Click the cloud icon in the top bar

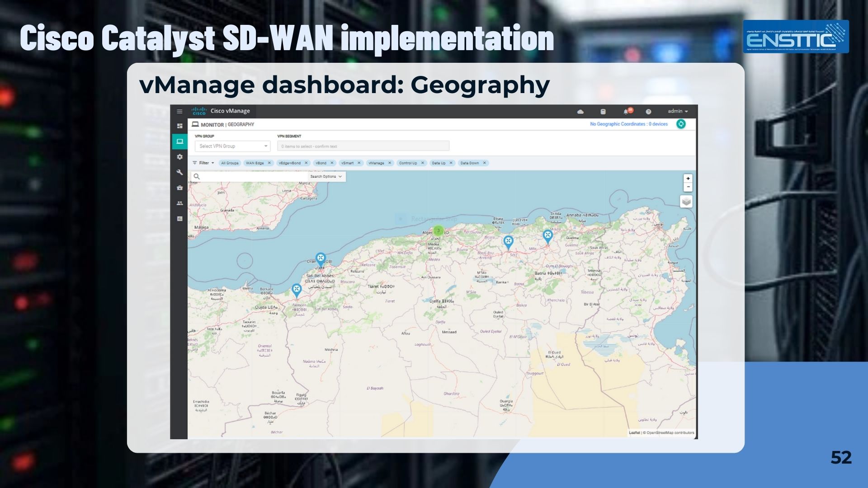point(580,111)
